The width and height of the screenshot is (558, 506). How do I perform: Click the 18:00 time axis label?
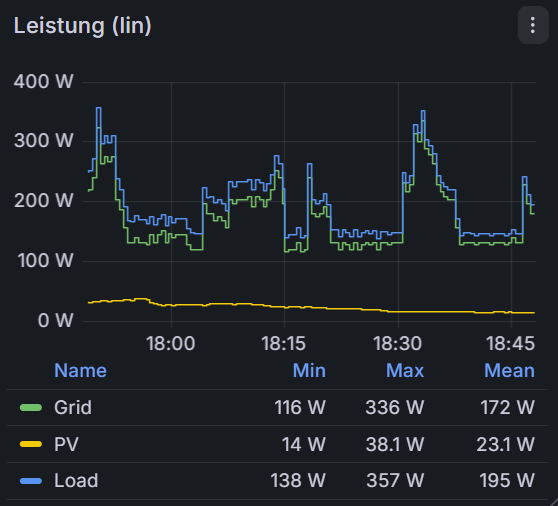(170, 343)
